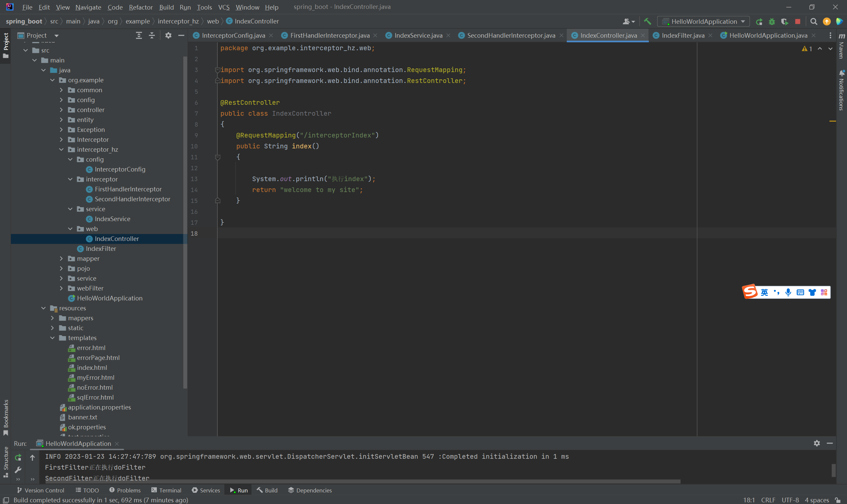Open the HelloWorldApplication run configuration dropdown
Image resolution: width=847 pixels, height=504 pixels.
(x=703, y=21)
